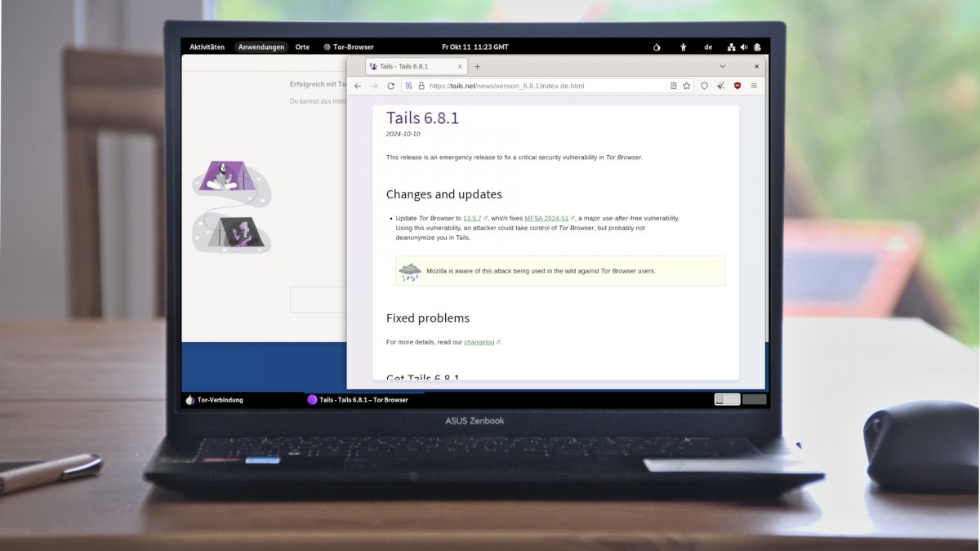
Task: Click the Tor onion status icon in the top bar
Action: click(657, 47)
